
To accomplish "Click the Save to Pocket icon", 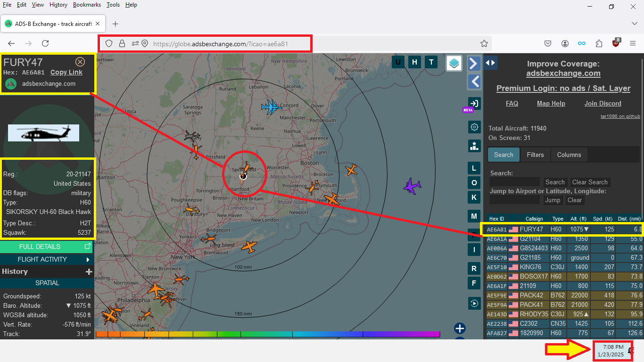I will pos(548,43).
